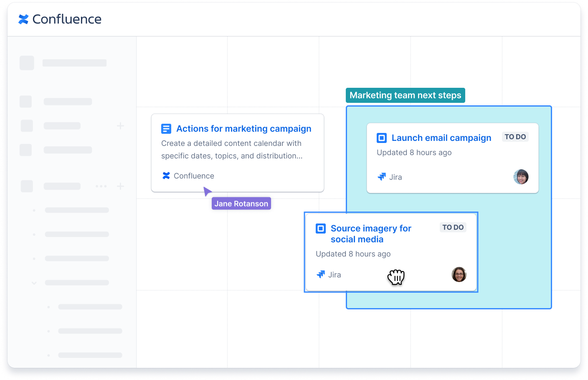Click the plus icon next to the second sidebar item
This screenshot has height=380, width=588.
[120, 125]
